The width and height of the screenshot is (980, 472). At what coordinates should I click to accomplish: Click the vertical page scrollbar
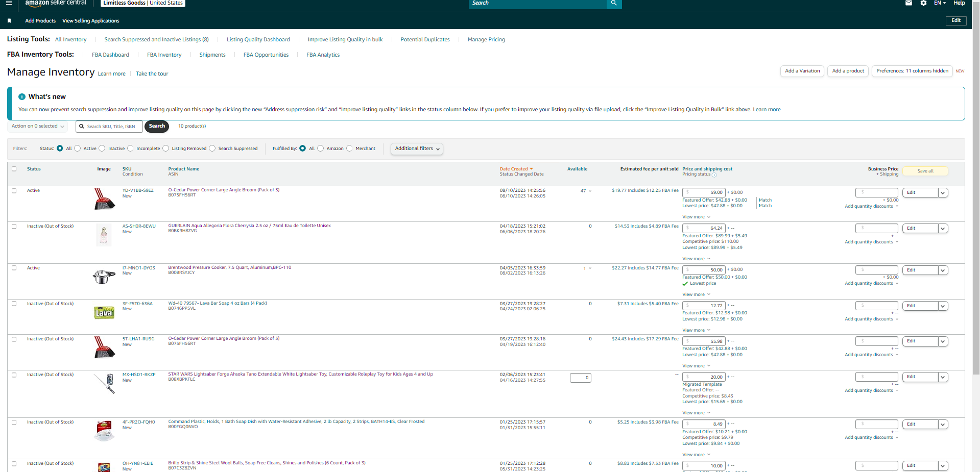click(976, 188)
